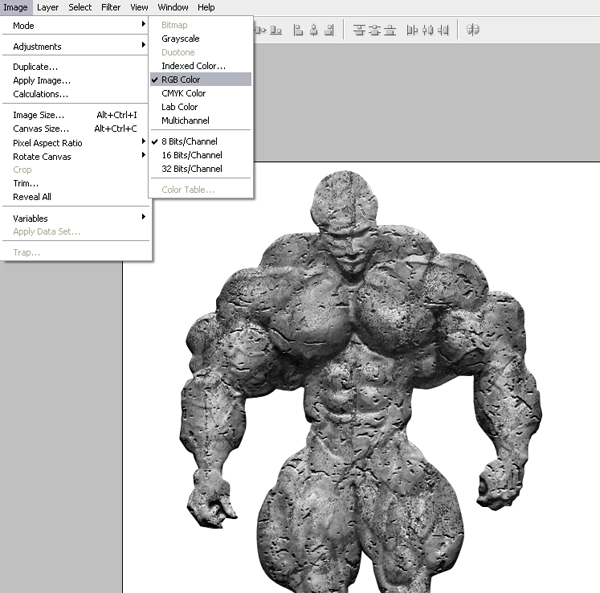Click the Distribute Horizontal Centers icon
Screen dimensions: 600x593
[427, 30]
